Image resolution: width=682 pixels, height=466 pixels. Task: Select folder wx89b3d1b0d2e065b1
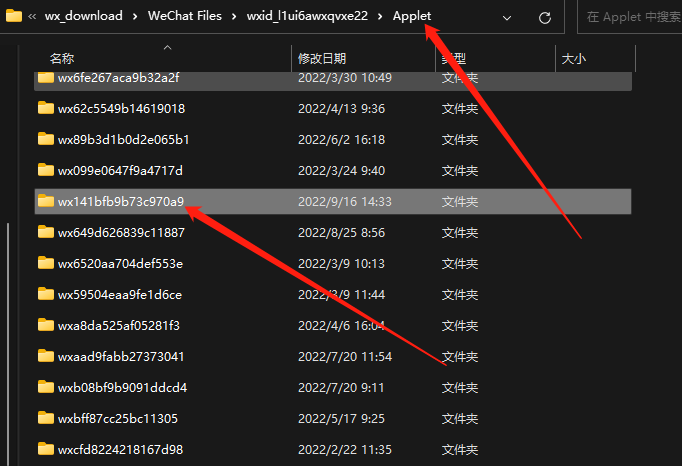333,140
